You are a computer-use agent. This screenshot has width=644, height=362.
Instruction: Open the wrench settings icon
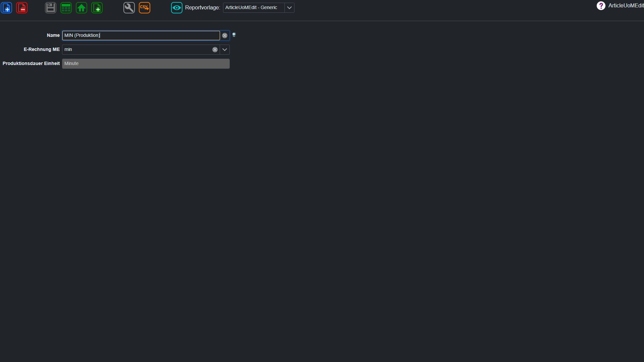click(x=129, y=8)
